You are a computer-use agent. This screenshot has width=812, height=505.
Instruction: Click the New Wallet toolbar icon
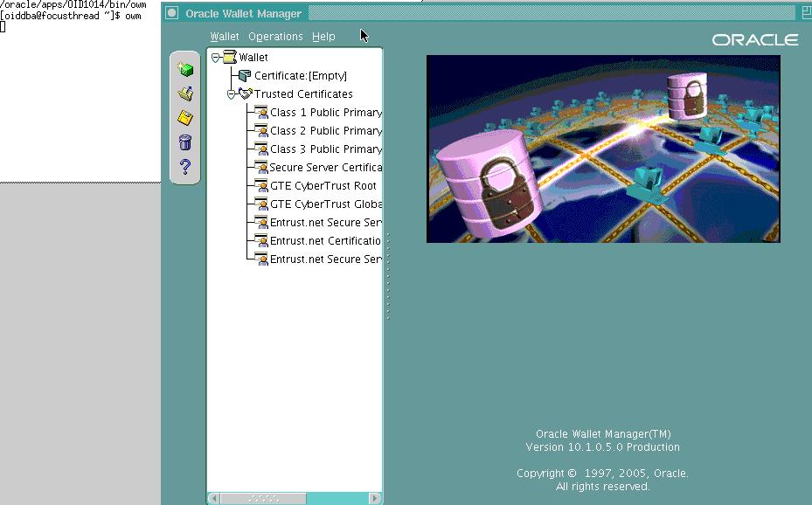pos(185,69)
